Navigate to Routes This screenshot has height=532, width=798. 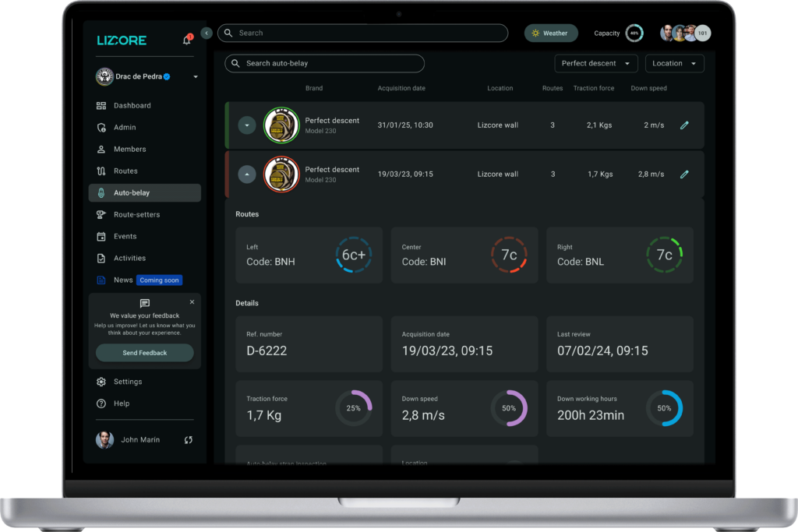point(144,171)
